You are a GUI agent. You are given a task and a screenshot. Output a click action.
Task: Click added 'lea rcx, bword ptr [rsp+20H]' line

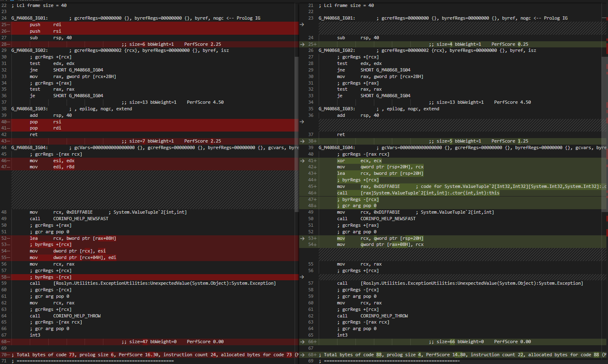point(380,173)
